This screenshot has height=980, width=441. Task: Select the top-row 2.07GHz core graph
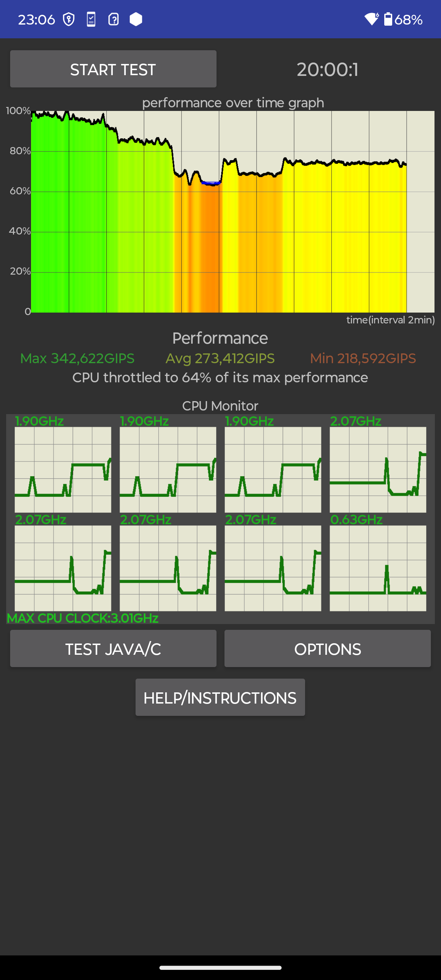[x=378, y=469]
